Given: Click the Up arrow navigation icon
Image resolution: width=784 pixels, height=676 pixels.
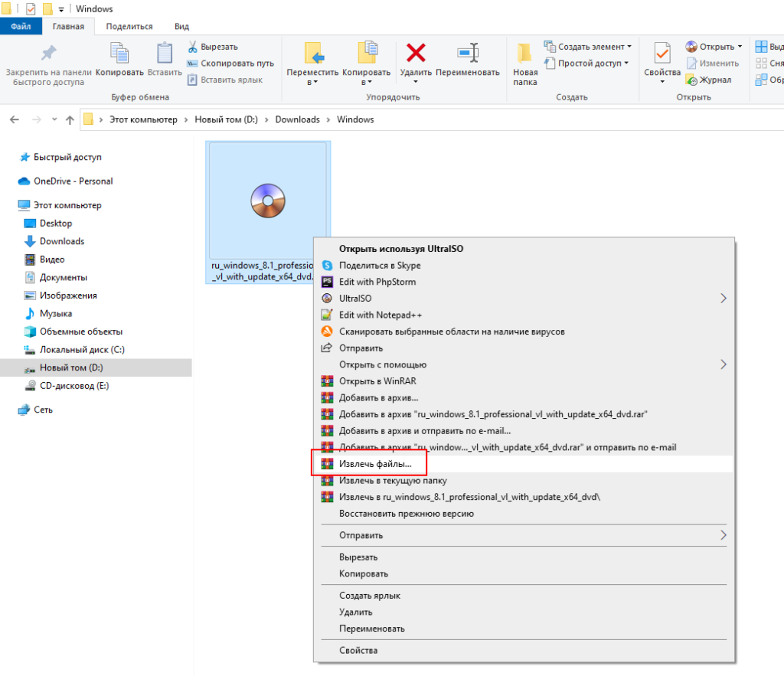Looking at the screenshot, I should (70, 119).
